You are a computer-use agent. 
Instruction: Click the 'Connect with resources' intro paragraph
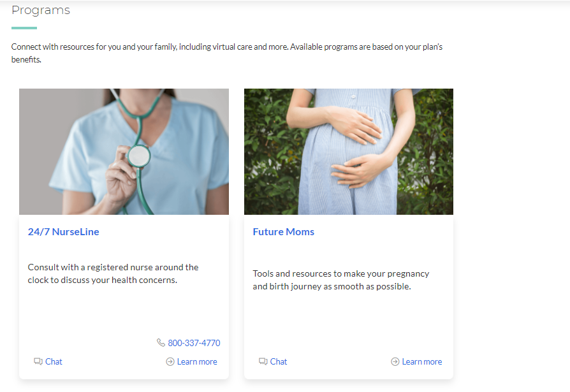pyautogui.click(x=226, y=54)
